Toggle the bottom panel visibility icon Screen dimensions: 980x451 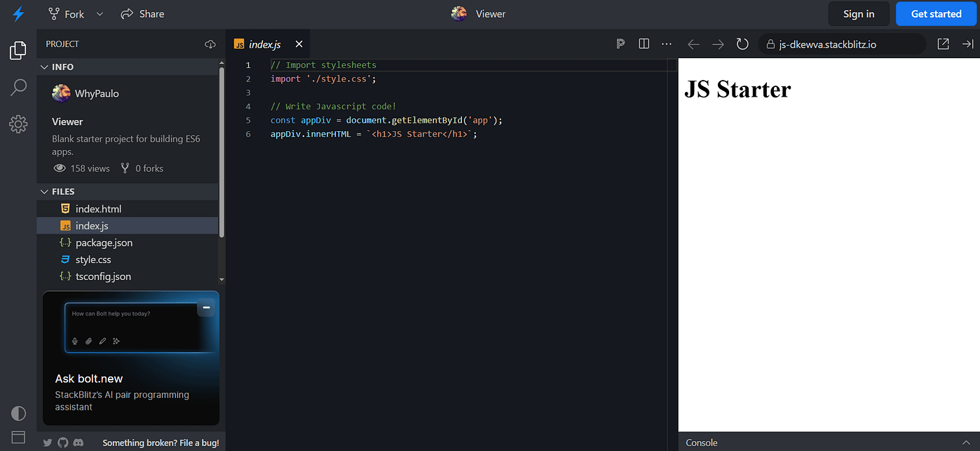pos(18,436)
